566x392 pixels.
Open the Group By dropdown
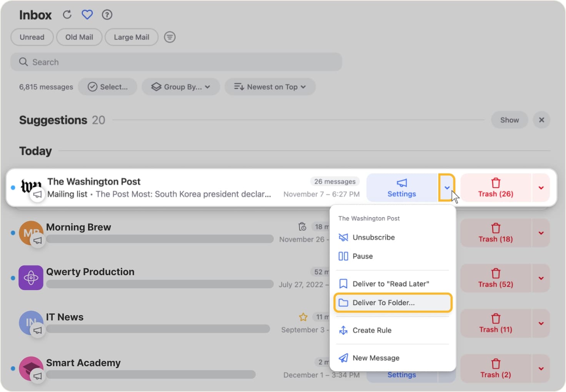tap(181, 86)
